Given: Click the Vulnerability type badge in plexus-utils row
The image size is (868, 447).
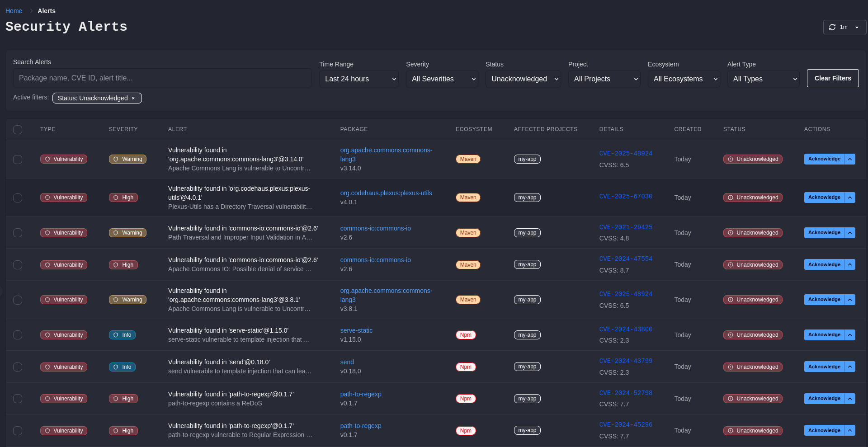Looking at the screenshot, I should [64, 198].
